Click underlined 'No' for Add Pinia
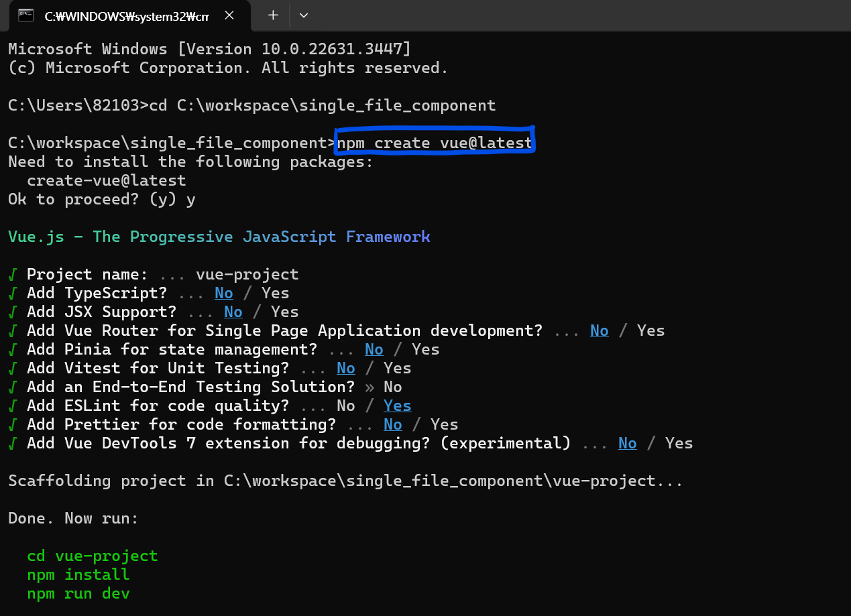Screen dimensions: 851x616 (374, 349)
